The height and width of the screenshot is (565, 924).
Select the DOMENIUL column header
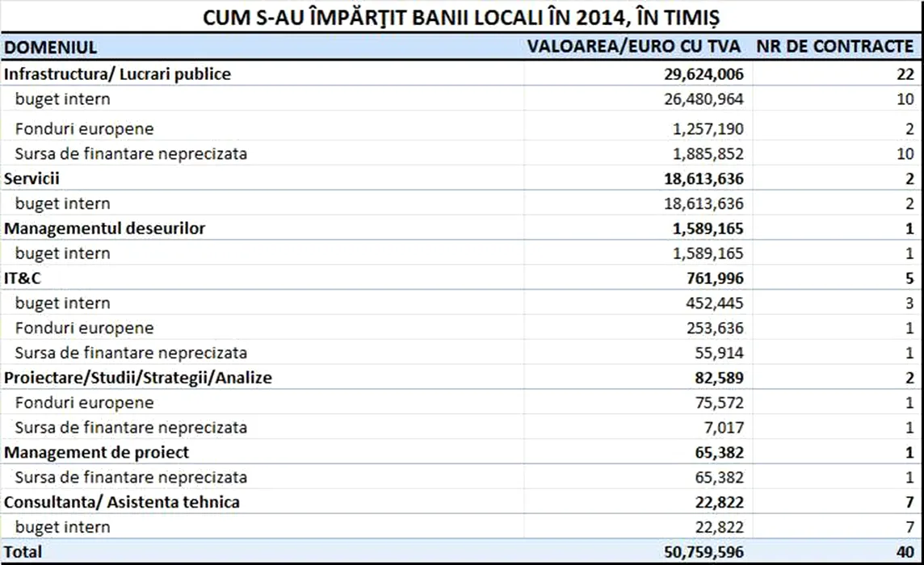(50, 47)
